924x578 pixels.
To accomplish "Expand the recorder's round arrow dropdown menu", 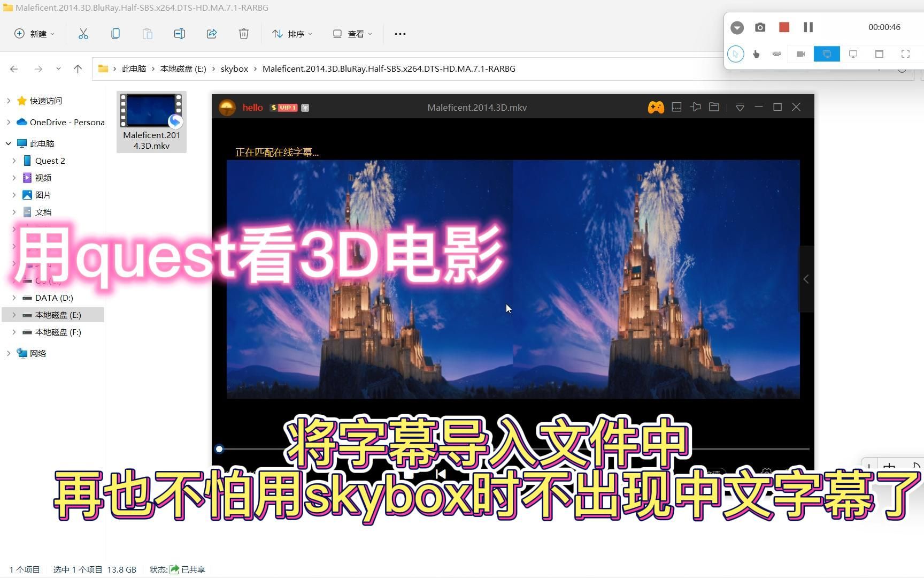I will coord(737,27).
